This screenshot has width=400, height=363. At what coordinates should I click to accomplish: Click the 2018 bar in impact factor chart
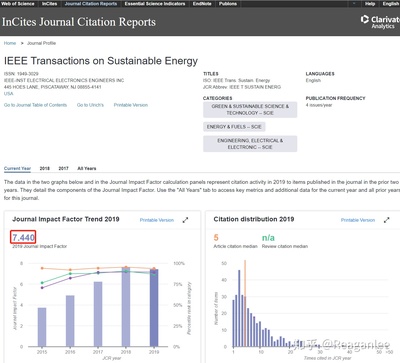[x=126, y=307]
